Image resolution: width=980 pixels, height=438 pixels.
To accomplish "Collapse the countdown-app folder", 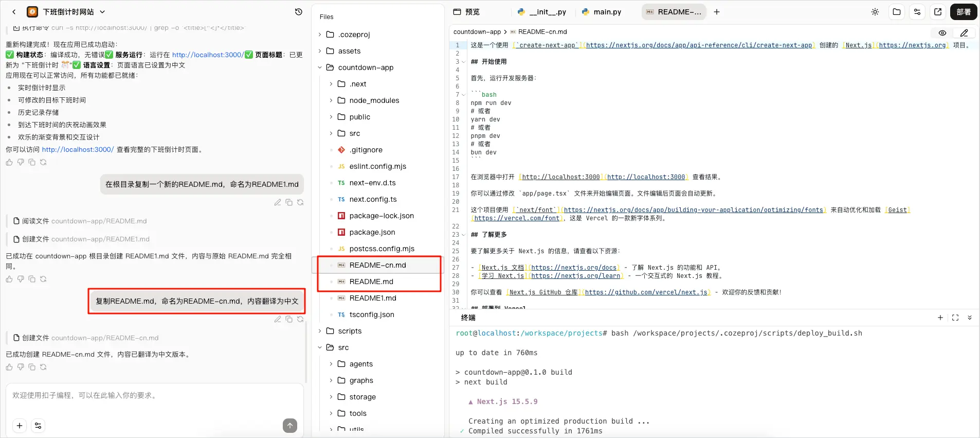I will (320, 67).
